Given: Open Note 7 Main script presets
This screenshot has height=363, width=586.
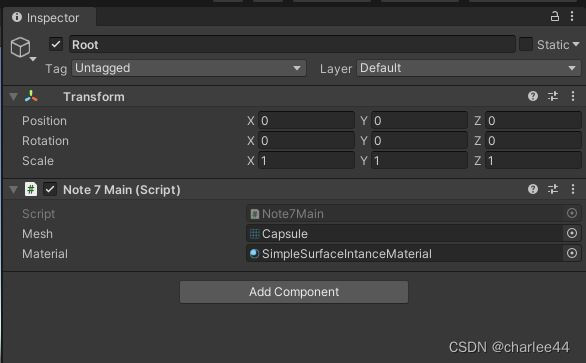Looking at the screenshot, I should coord(553,189).
